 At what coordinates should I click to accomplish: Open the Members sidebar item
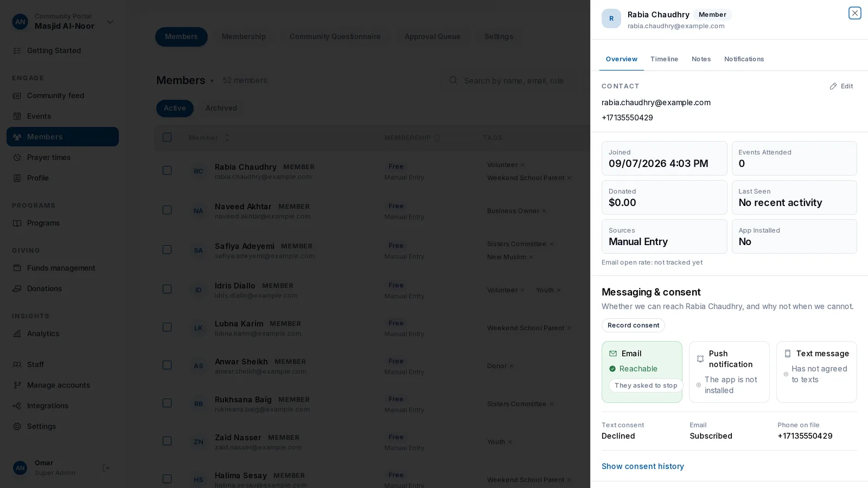pos(62,137)
